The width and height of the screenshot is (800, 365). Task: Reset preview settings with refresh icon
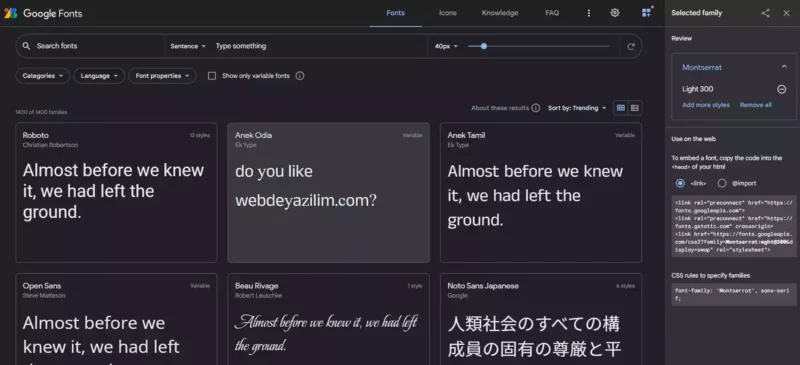coord(631,46)
